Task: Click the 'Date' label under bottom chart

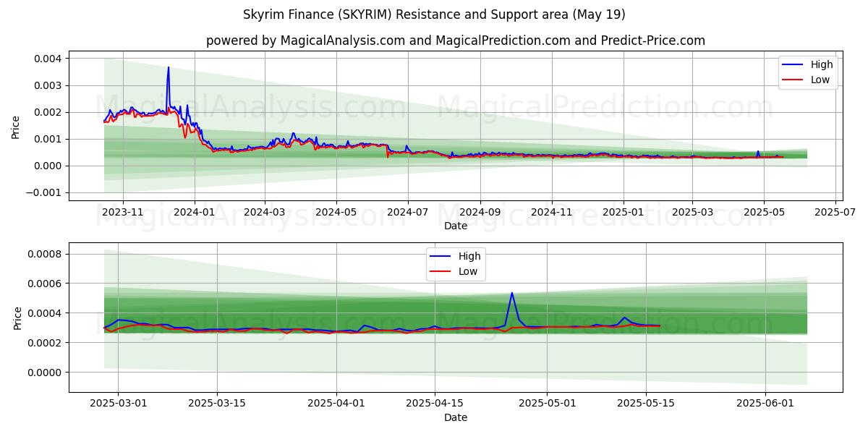Action: 456,418
